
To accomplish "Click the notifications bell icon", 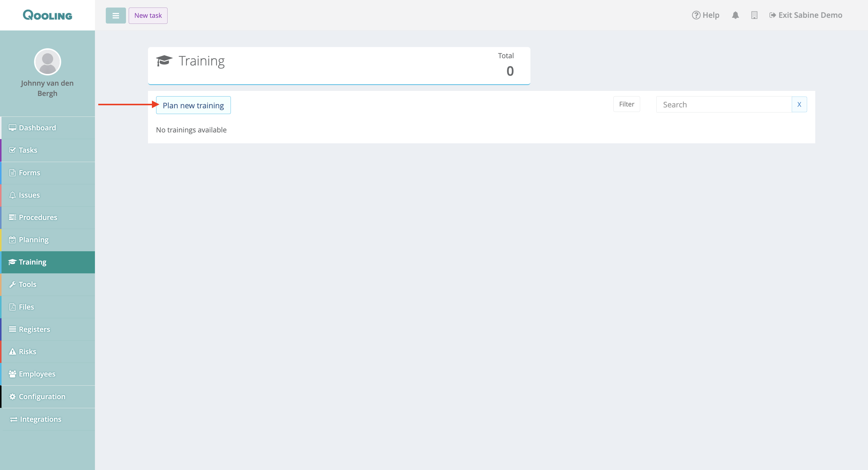I will (735, 15).
